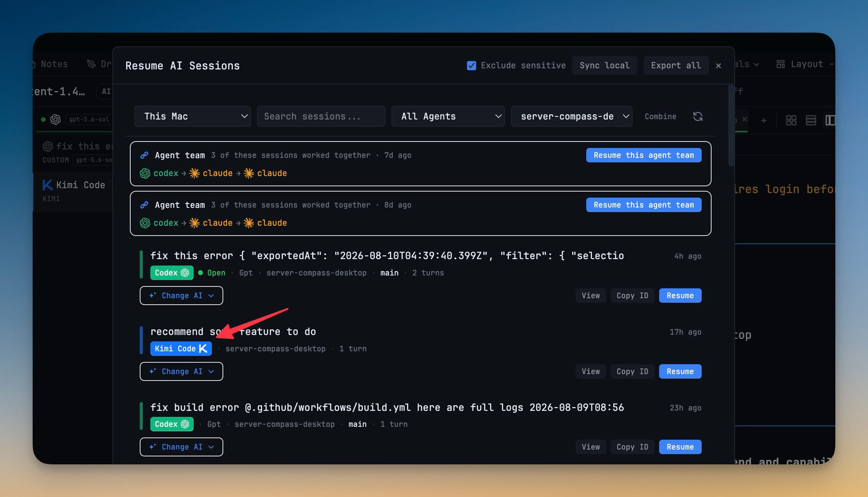This screenshot has width=868, height=497.
Task: Click Layout icon in background window
Action: 781,64
